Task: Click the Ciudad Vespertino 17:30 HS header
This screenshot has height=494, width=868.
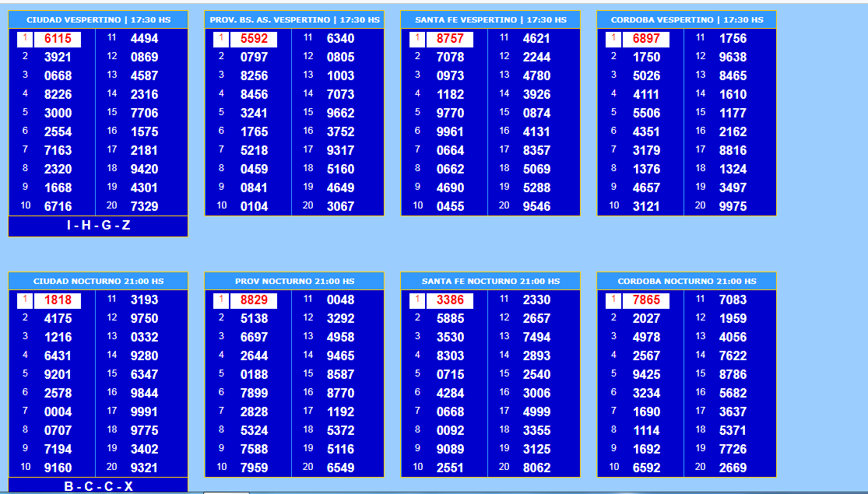Action: 98,19
